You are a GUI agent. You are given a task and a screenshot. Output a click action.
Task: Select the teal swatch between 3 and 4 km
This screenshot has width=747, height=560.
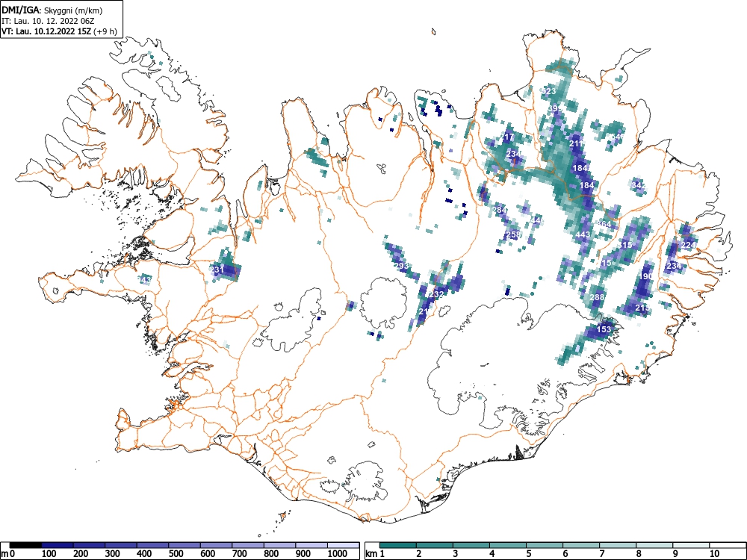coord(471,545)
